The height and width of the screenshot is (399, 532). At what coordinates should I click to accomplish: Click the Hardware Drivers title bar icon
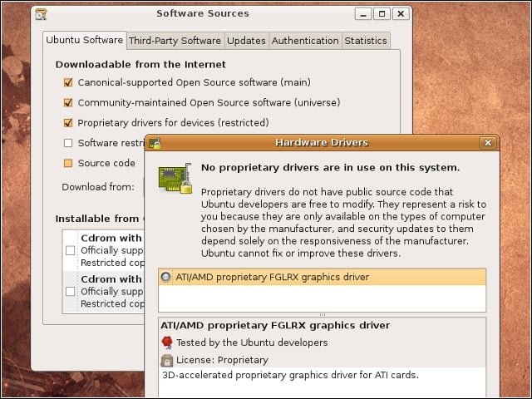(155, 143)
